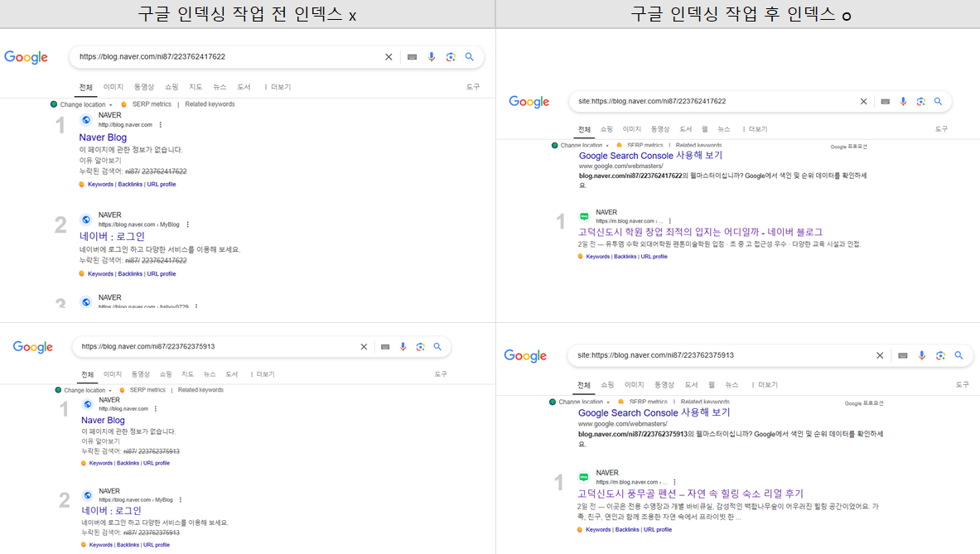The image size is (980, 554).
Task: Switch to 이미지 tab in left 223762417622 search
Action: pos(113,88)
